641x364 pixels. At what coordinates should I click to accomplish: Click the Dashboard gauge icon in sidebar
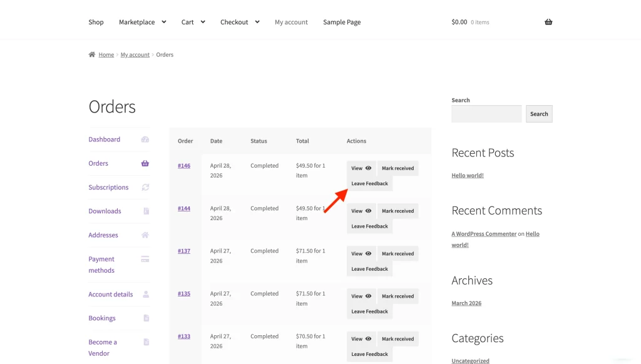(145, 139)
